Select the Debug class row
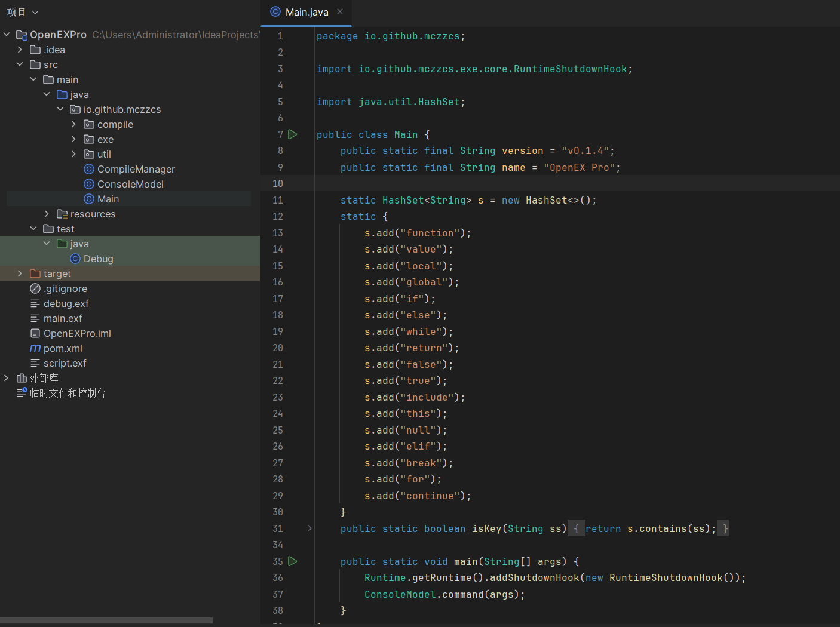This screenshot has width=840, height=627. point(130,259)
